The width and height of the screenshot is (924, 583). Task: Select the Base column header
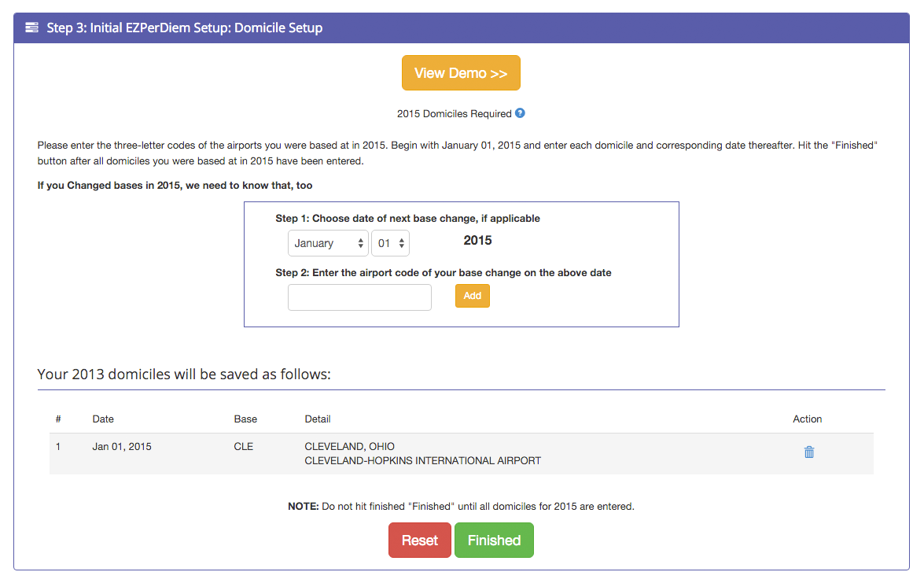[245, 419]
